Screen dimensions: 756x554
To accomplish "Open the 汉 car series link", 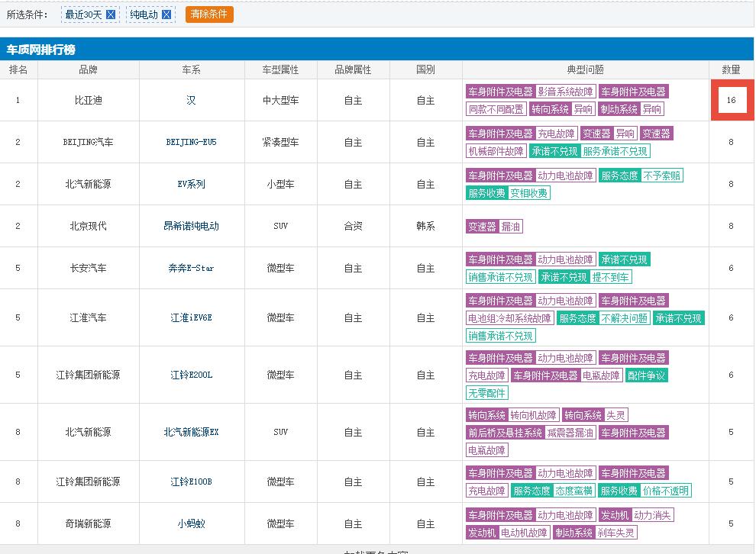I will point(192,100).
